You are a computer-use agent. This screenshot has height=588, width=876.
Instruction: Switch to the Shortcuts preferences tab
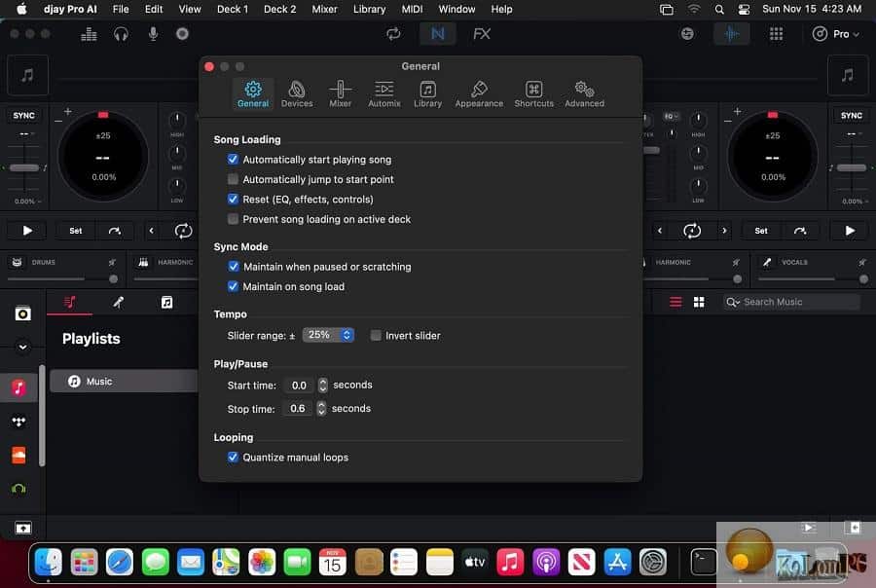pos(533,93)
